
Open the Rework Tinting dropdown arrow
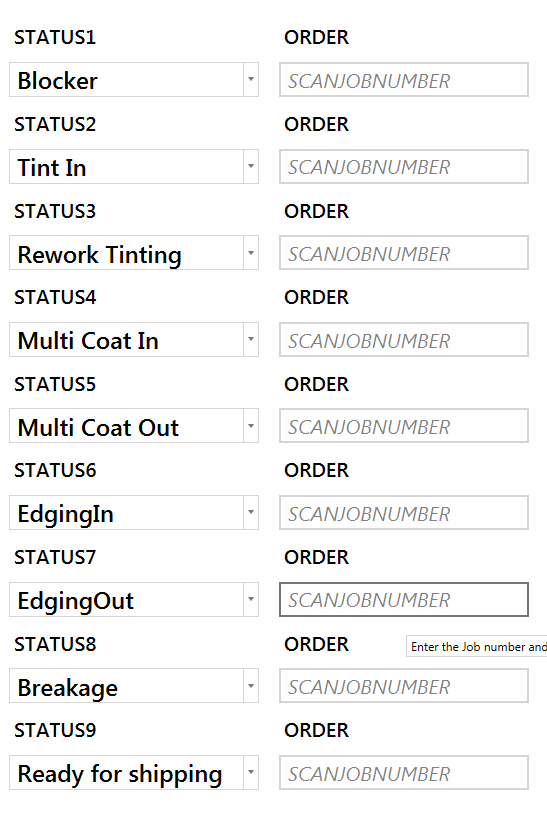pyautogui.click(x=251, y=253)
